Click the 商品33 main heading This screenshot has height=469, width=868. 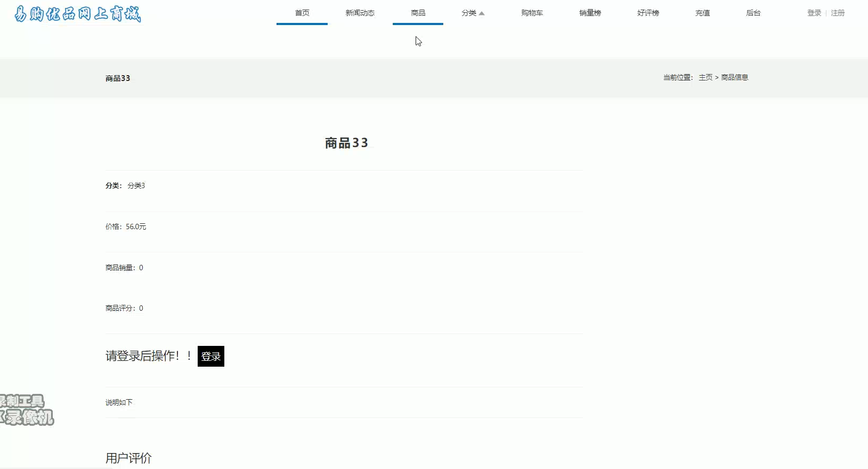[x=346, y=143]
